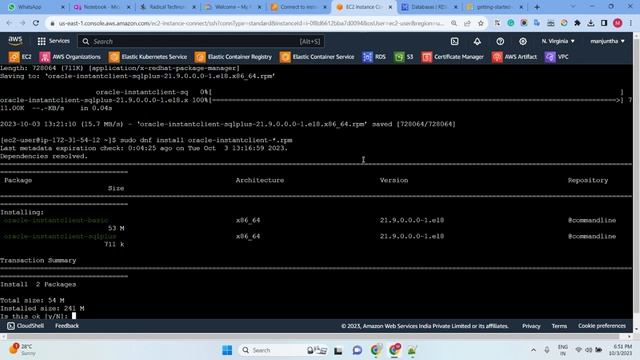The height and width of the screenshot is (360, 640).
Task: Share this page from the address bar
Action: (467, 23)
